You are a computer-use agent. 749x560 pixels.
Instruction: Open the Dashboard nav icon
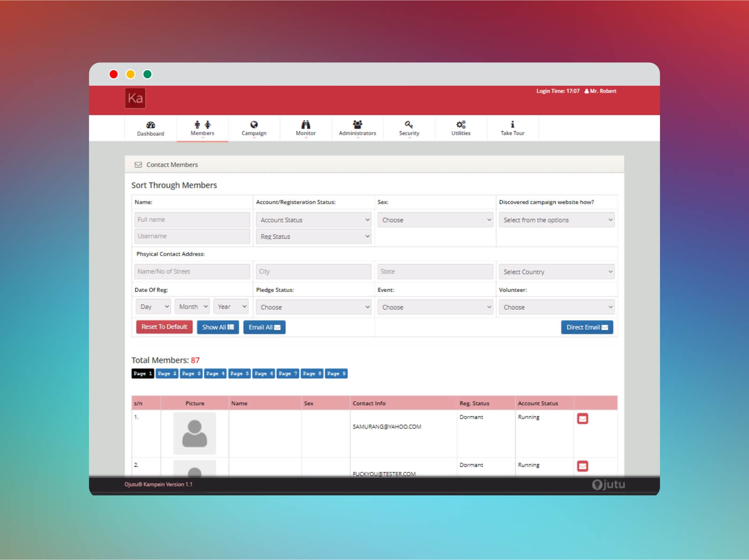pyautogui.click(x=150, y=125)
